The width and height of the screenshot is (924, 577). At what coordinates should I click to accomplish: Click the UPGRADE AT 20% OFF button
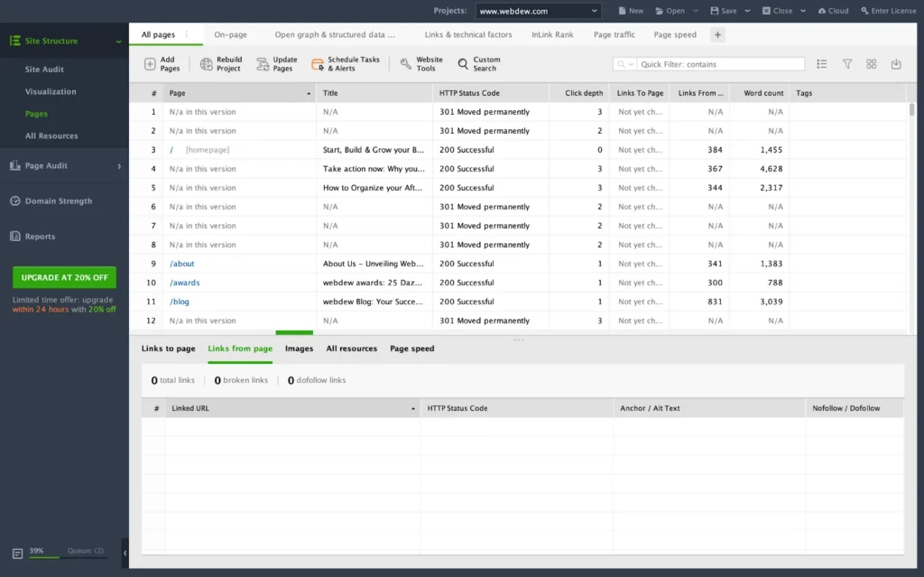click(63, 277)
